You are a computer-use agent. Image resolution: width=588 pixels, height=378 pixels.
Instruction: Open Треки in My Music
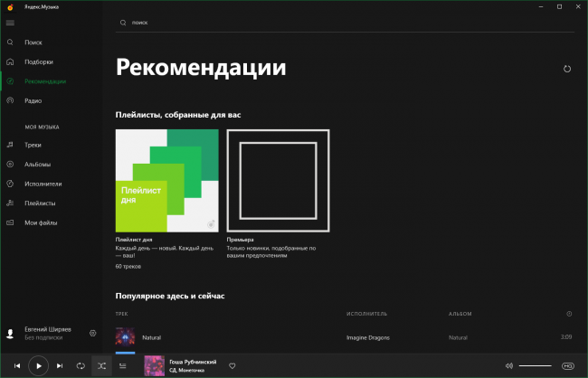click(33, 145)
